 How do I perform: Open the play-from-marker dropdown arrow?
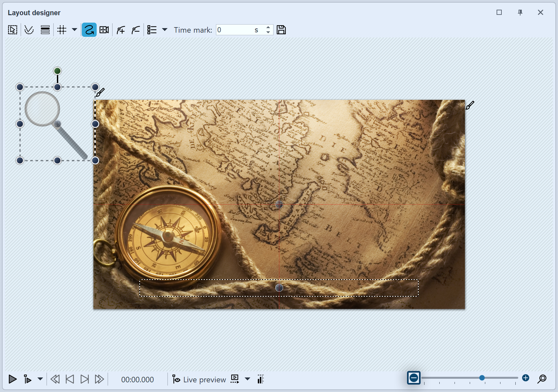coord(40,379)
